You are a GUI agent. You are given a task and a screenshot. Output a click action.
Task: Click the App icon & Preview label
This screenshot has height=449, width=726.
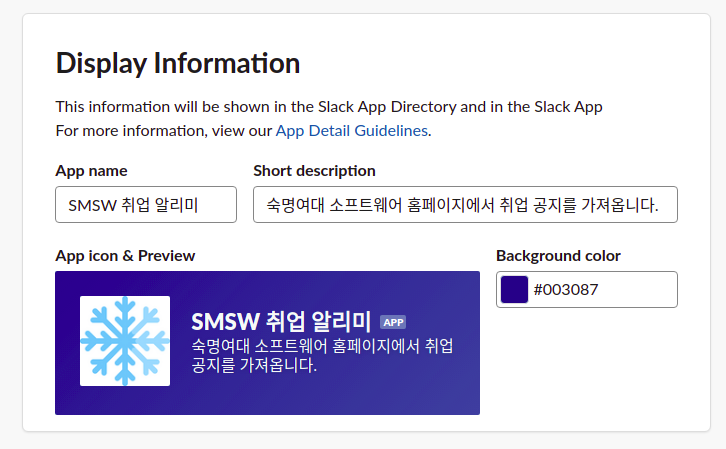tap(125, 256)
